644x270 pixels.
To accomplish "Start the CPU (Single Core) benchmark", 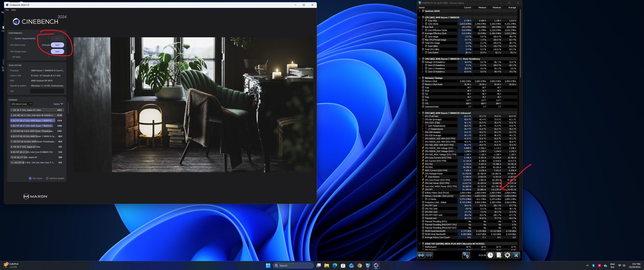I will tap(57, 52).
